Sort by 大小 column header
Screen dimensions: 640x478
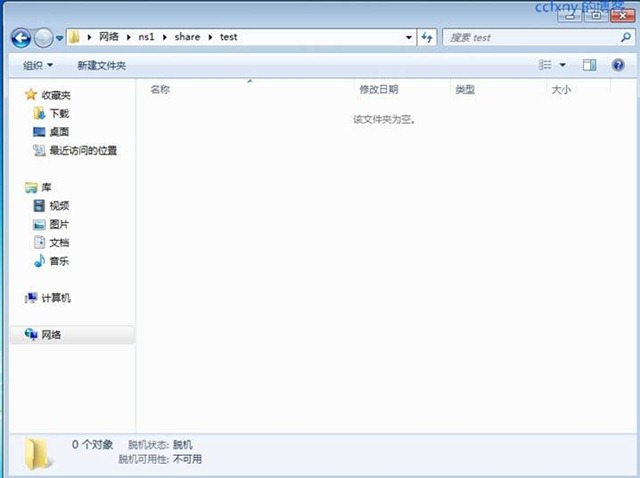click(x=561, y=89)
